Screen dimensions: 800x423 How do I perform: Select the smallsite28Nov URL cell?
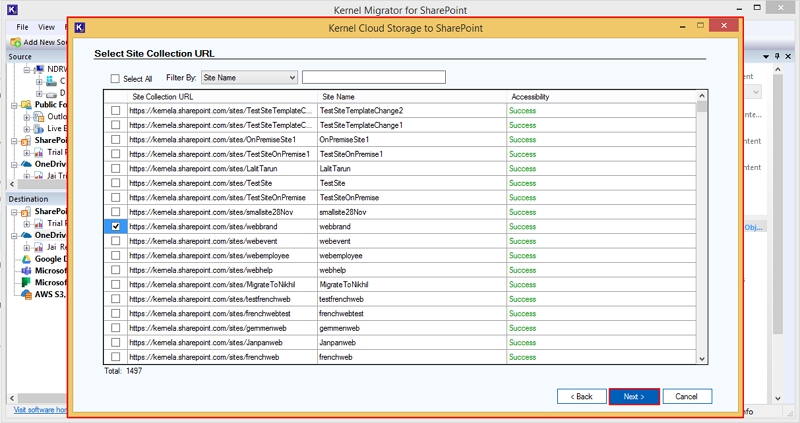(222, 212)
